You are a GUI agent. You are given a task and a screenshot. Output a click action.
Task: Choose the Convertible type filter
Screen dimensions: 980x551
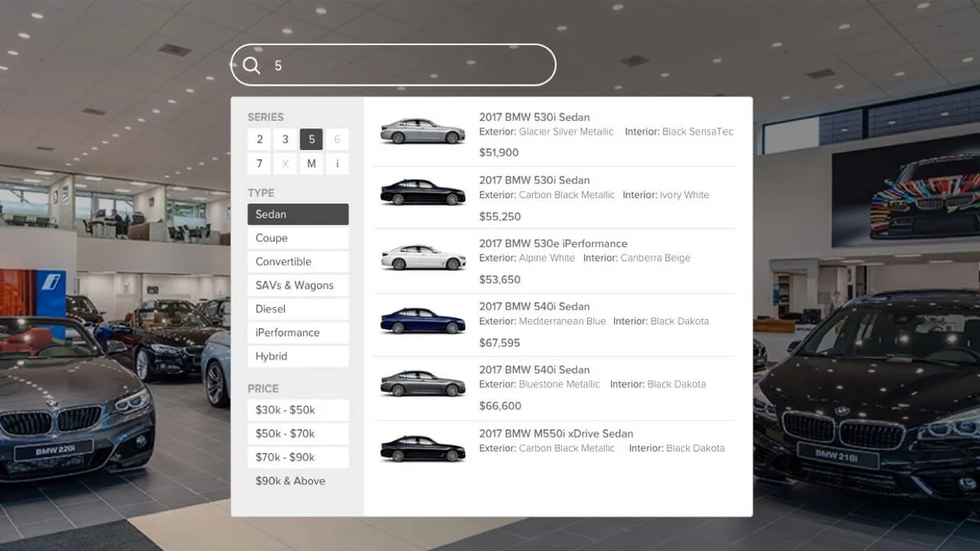[297, 261]
